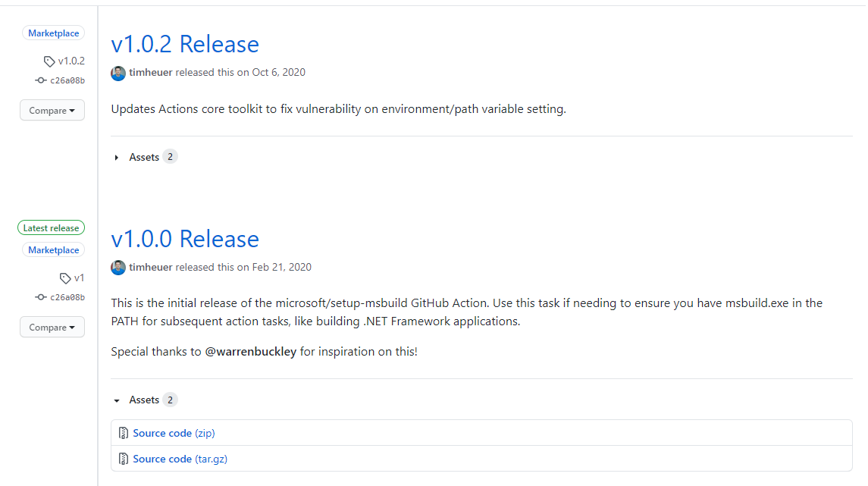This screenshot has height=486, width=868.
Task: Click timheuer's avatar on v1.0.2 release
Action: point(118,72)
